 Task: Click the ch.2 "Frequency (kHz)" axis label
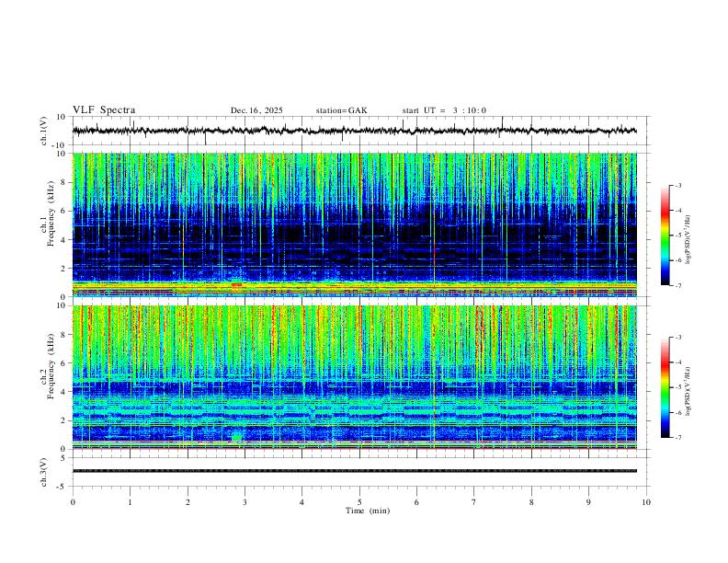(x=51, y=366)
